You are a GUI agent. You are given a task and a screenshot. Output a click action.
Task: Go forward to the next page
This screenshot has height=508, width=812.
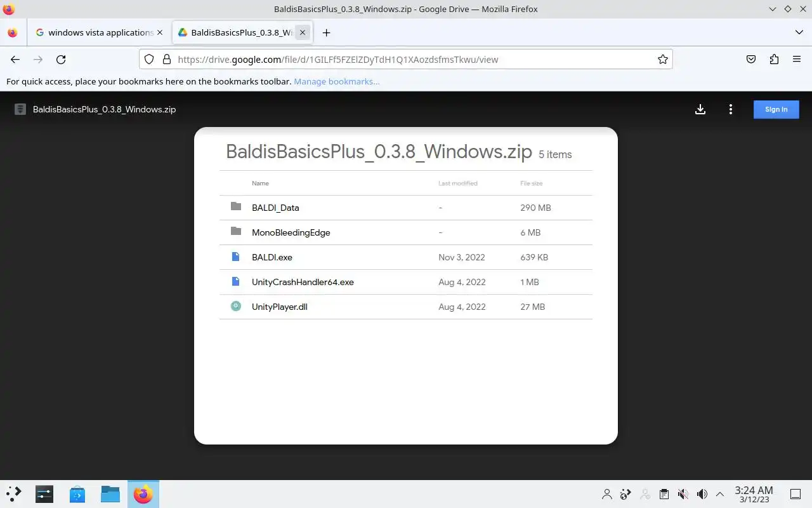(x=38, y=59)
